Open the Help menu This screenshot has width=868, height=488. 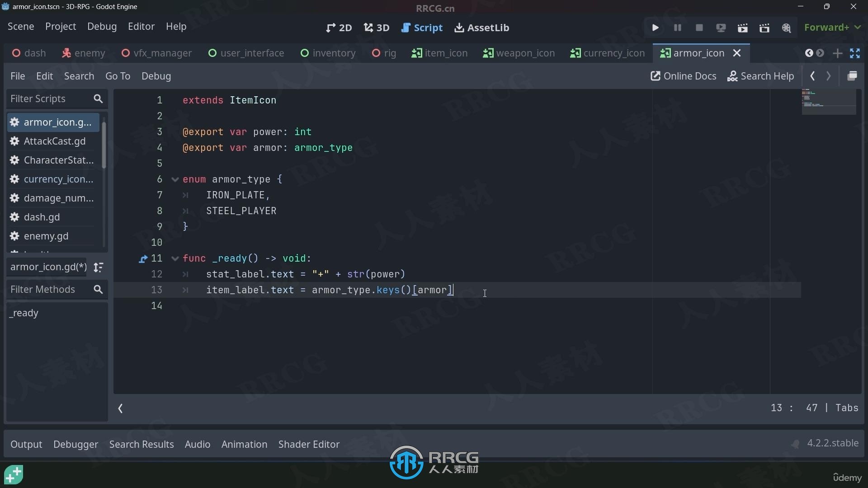(x=176, y=26)
